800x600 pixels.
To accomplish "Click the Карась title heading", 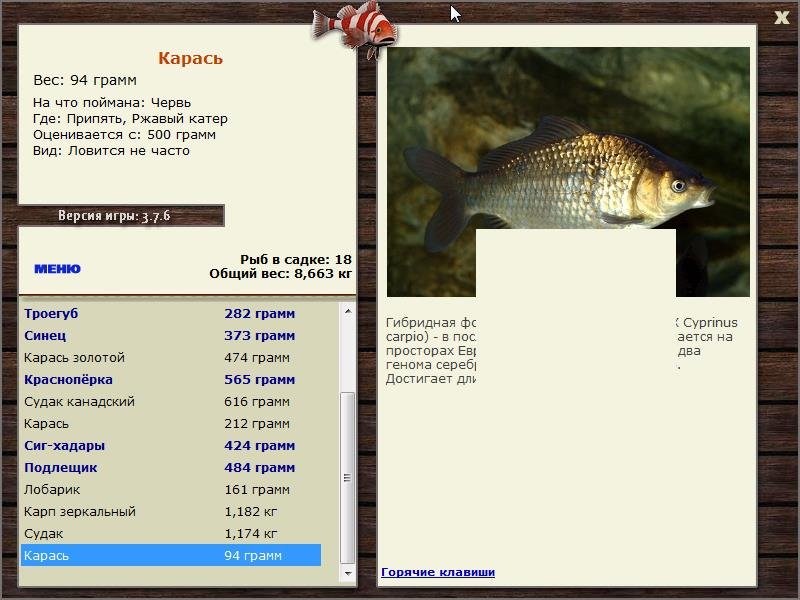I will 190,58.
